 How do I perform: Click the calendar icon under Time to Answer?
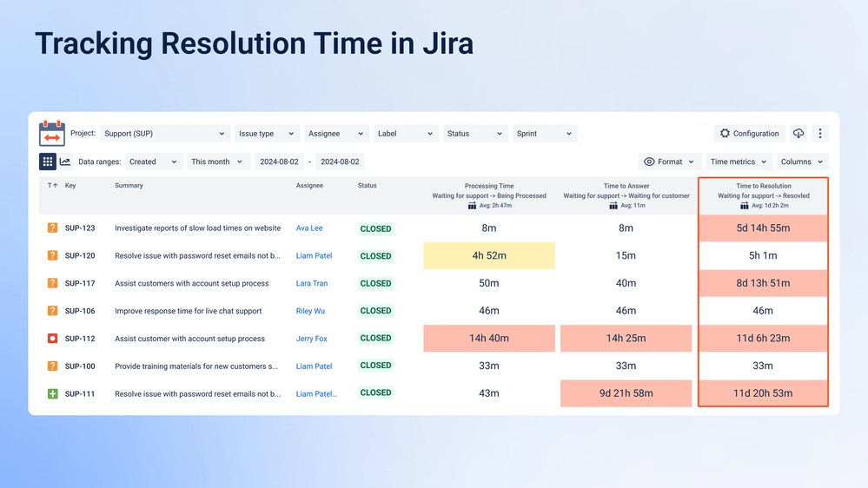click(613, 206)
